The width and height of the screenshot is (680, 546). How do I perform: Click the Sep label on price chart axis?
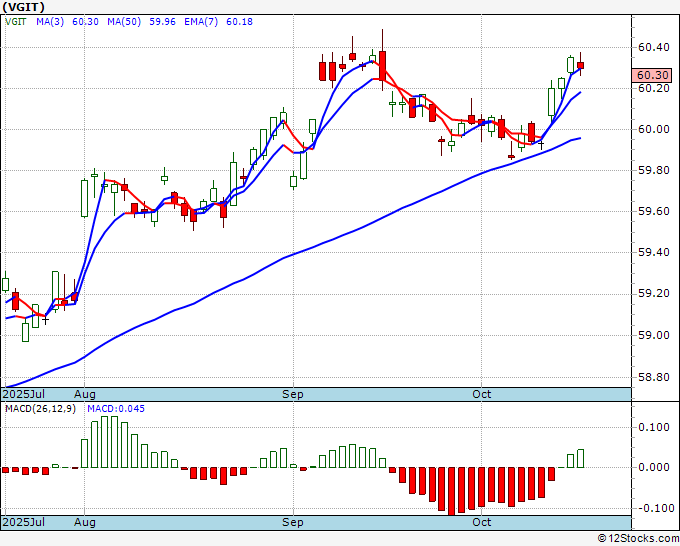click(x=293, y=394)
